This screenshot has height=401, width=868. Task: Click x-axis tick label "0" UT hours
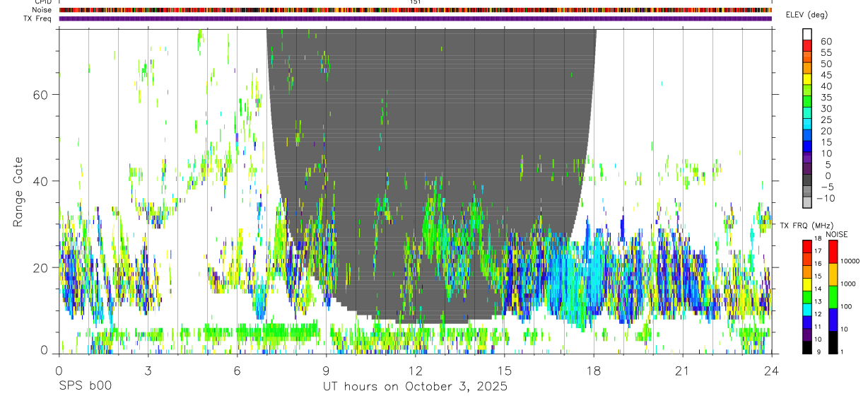click(x=59, y=371)
